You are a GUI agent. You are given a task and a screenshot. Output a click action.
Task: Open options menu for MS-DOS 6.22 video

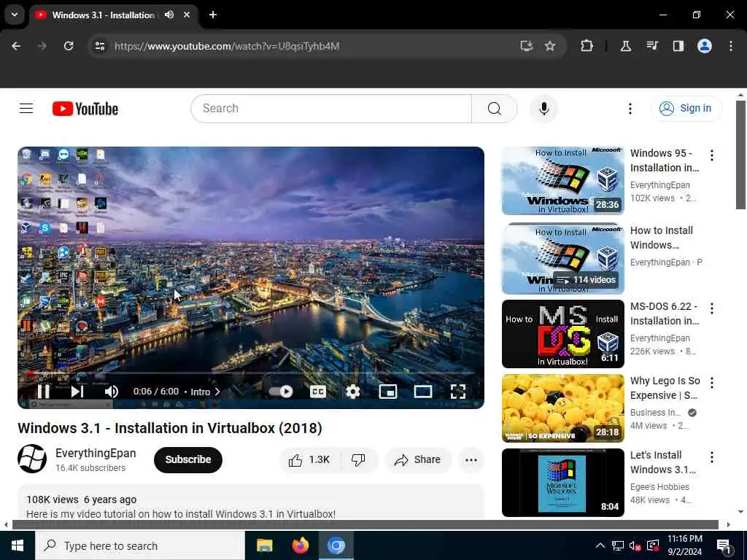click(712, 308)
